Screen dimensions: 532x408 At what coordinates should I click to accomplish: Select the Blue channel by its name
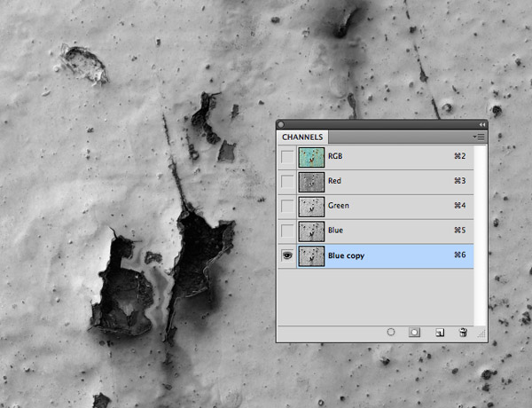coord(337,231)
